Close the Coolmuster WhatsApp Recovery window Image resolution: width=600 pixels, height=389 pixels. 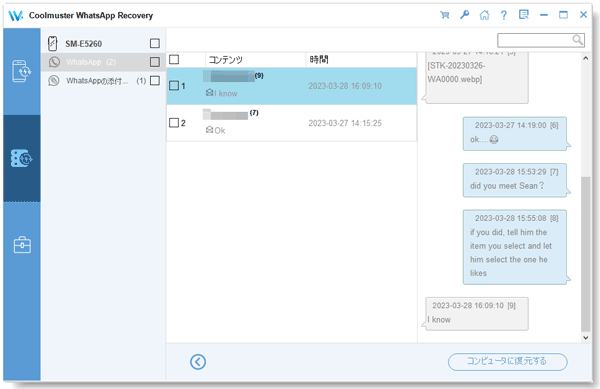pos(583,15)
